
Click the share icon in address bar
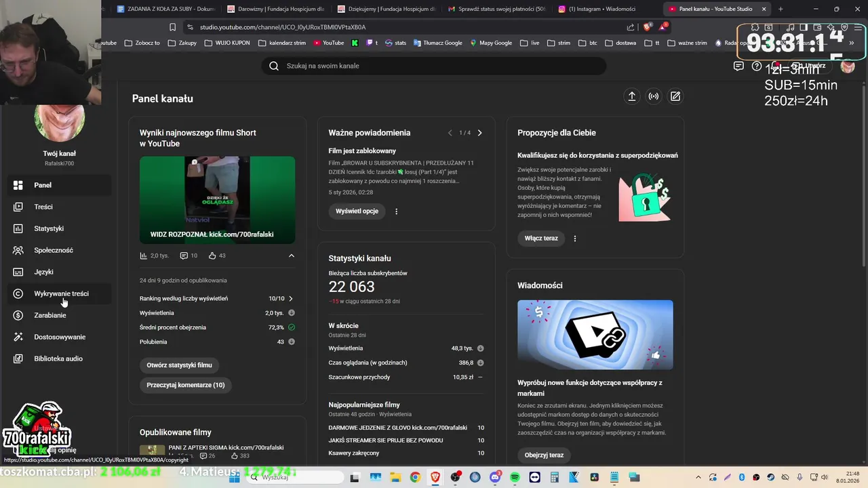[631, 27]
